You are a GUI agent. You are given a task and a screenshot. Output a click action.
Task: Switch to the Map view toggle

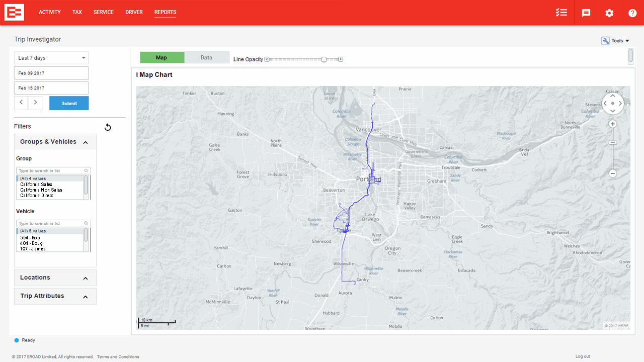(x=162, y=58)
